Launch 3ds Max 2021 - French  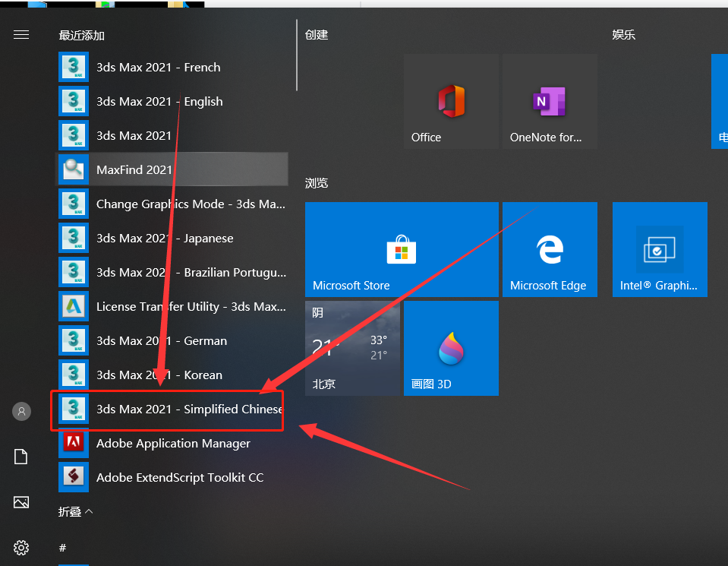pos(172,68)
